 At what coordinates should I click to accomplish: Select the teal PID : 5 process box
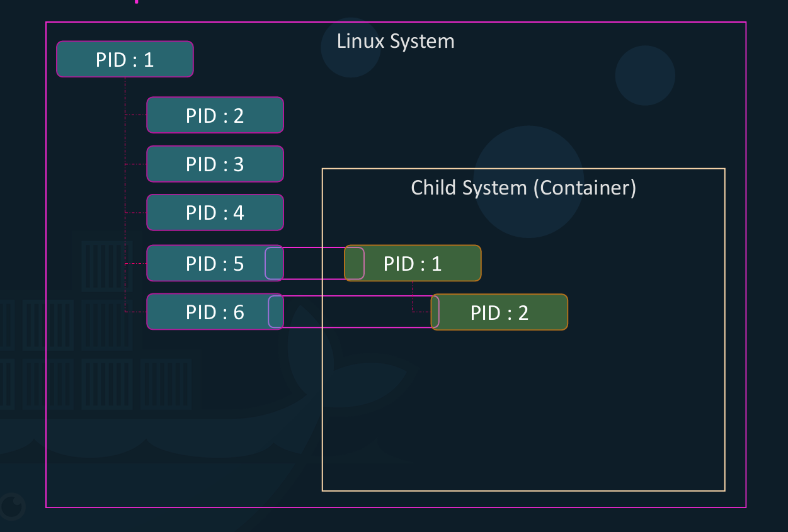(207, 263)
